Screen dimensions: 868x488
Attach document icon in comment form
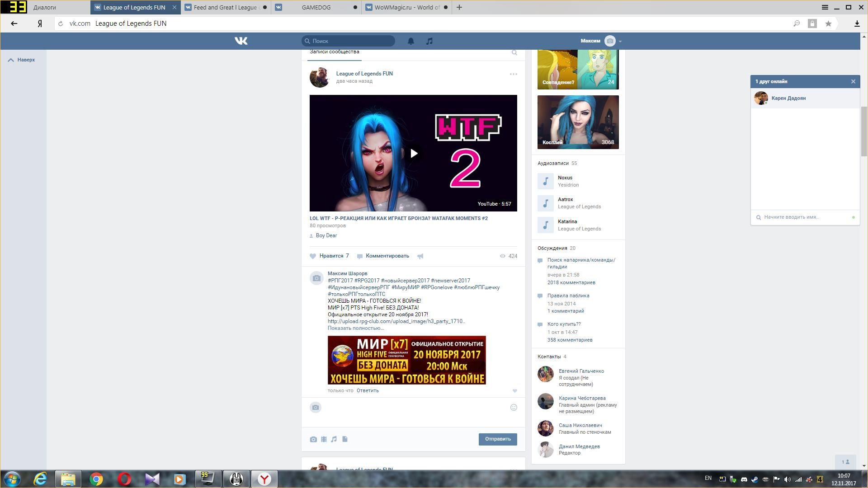pyautogui.click(x=345, y=439)
